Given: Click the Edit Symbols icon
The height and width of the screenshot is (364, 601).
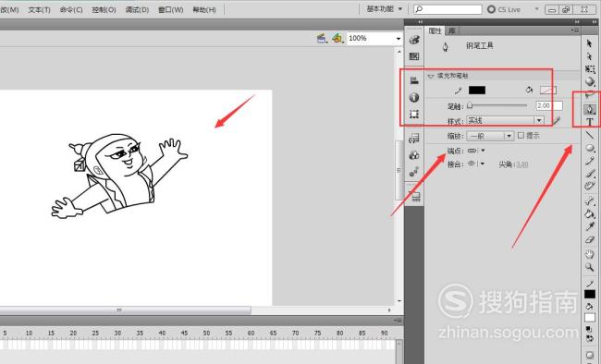Looking at the screenshot, I should [337, 38].
